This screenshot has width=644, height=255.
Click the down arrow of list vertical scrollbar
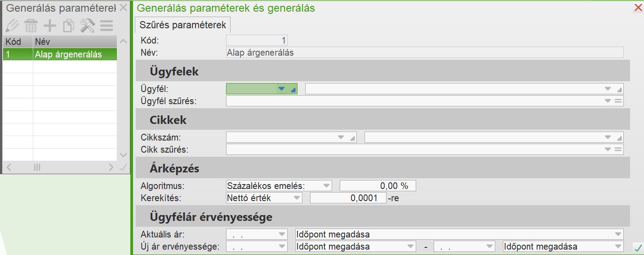pyautogui.click(x=124, y=155)
